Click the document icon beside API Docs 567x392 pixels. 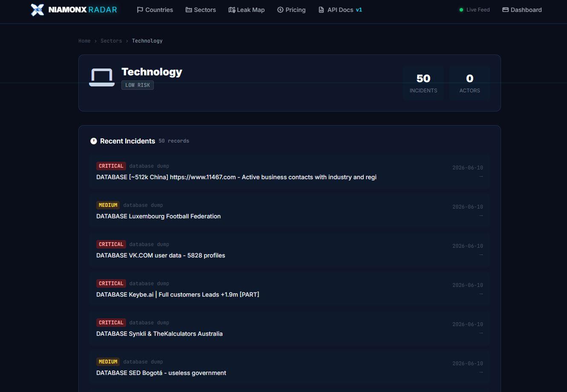point(321,10)
